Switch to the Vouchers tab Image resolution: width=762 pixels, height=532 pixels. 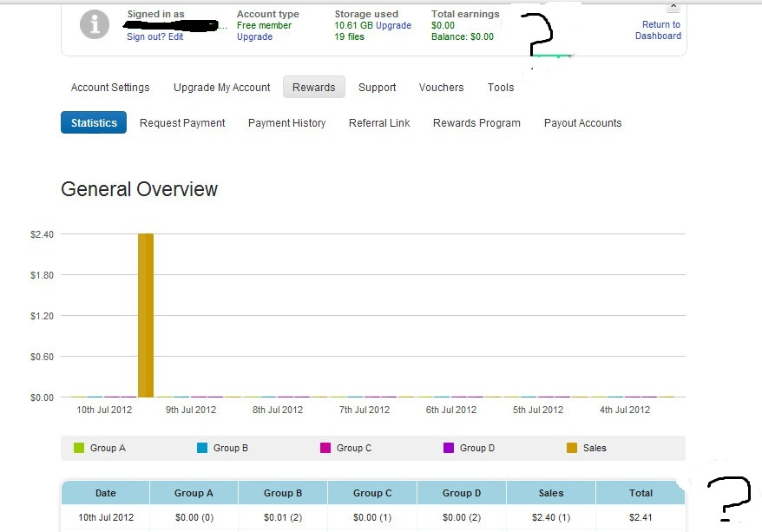click(441, 88)
